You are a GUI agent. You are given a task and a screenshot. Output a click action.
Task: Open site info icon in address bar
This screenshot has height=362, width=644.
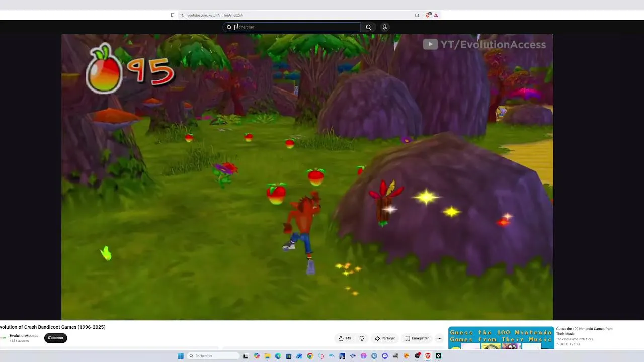point(182,15)
